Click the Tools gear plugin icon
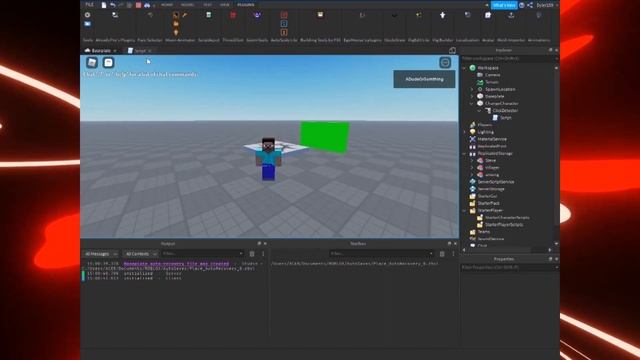Viewport: 640px width, 360px height. click(x=87, y=15)
